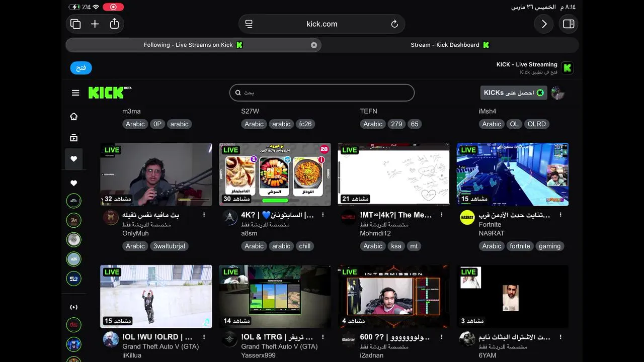The height and width of the screenshot is (362, 644).
Task: Open options menu for a8sm stream
Action: [323, 215]
